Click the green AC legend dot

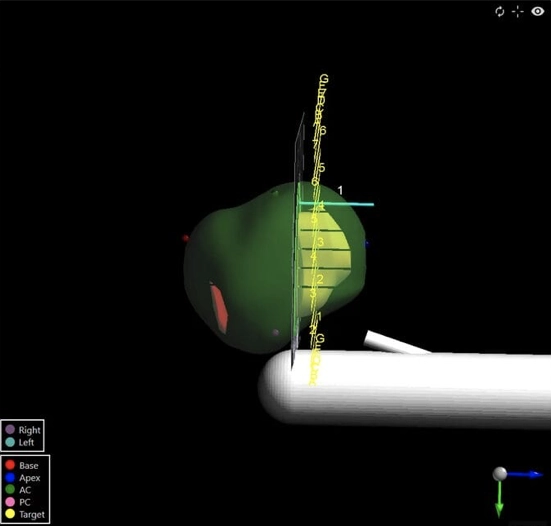click(10, 489)
